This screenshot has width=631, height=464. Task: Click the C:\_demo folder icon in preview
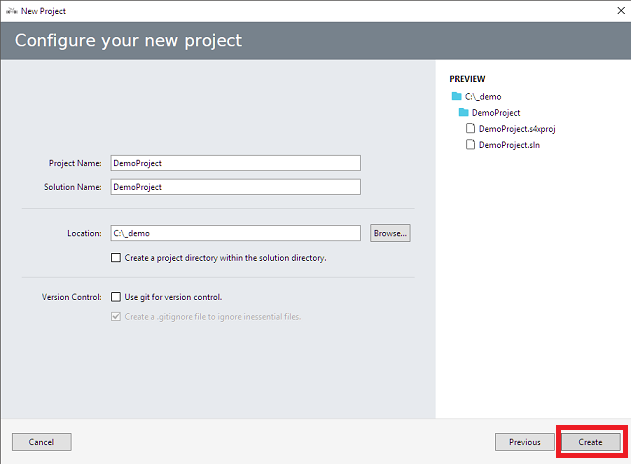pyautogui.click(x=457, y=96)
